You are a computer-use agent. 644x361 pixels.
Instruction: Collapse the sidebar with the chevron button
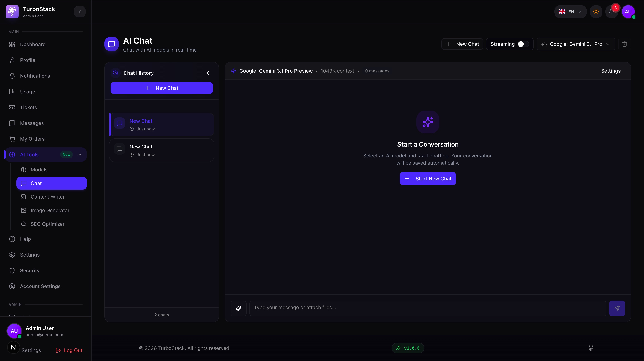click(x=80, y=11)
